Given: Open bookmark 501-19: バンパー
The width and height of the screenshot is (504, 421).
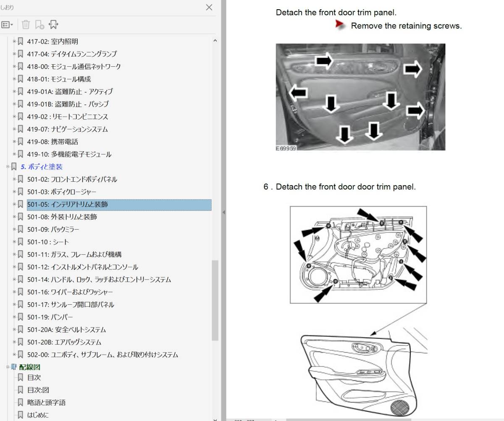Looking at the screenshot, I should (x=50, y=317).
